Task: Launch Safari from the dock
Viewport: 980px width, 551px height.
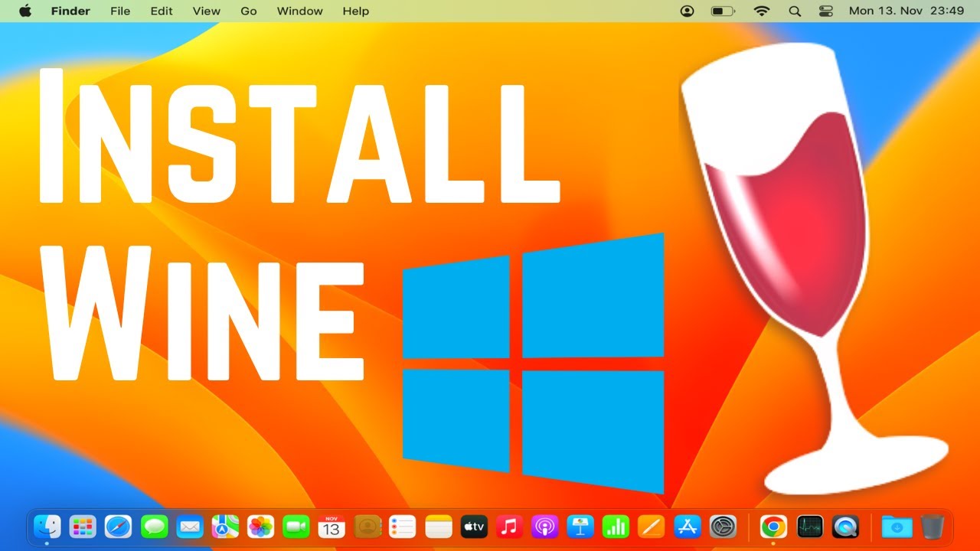Action: pos(119,527)
